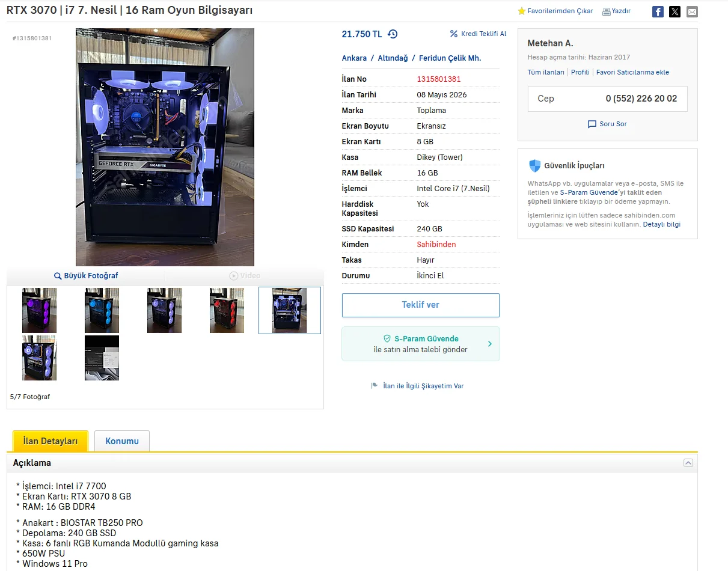Select the İlan Detayları tab

[50, 441]
